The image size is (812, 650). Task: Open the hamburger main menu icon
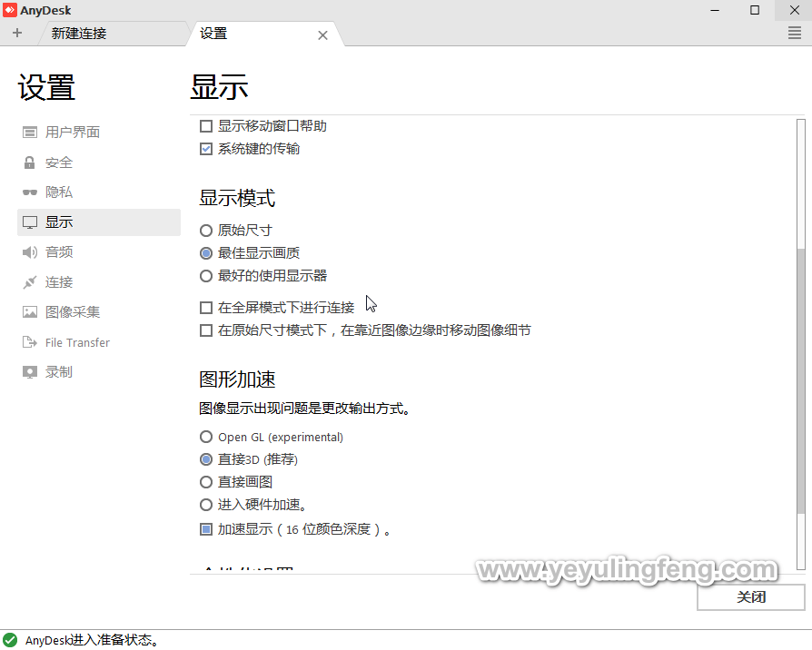(795, 33)
